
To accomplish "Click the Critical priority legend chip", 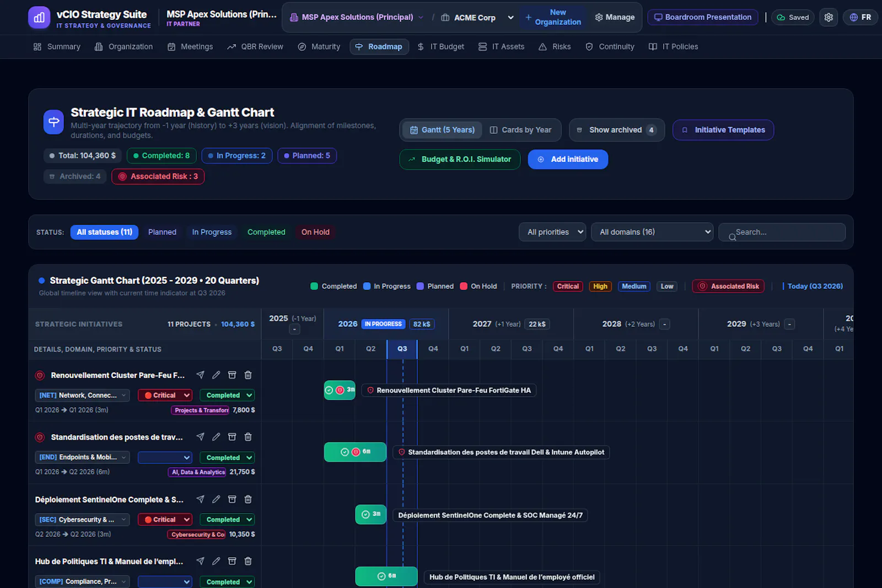I will 568,286.
